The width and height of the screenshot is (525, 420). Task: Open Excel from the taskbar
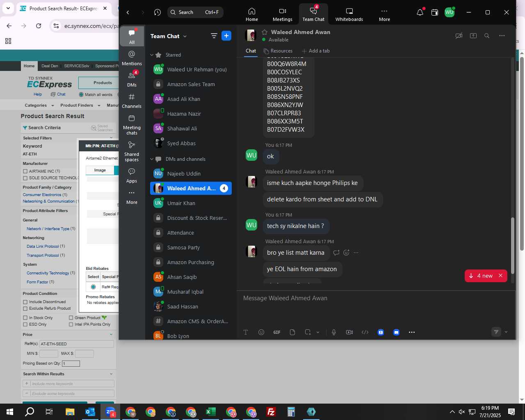pos(211,412)
